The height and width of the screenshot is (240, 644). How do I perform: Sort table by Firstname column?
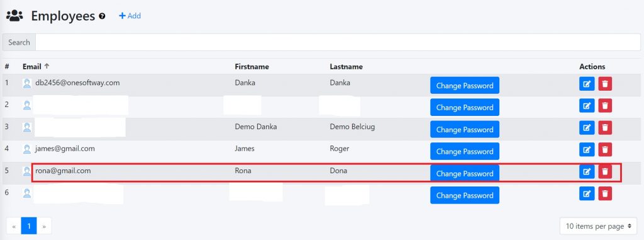coord(252,66)
